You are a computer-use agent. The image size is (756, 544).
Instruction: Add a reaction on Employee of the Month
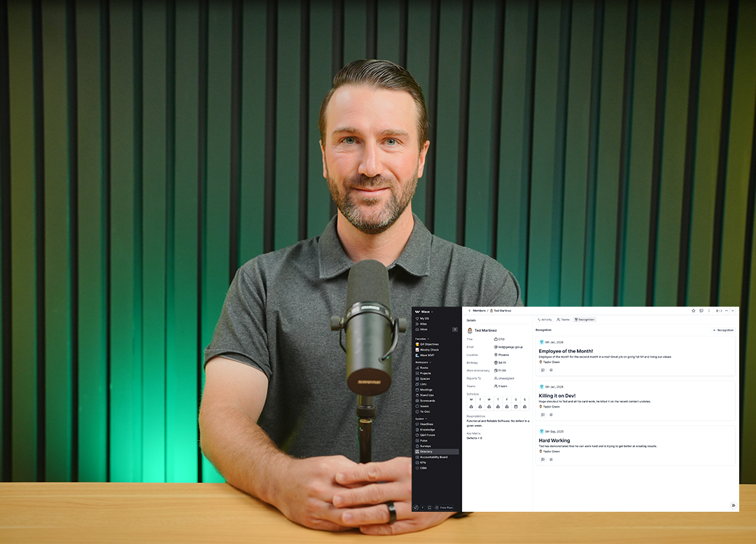click(x=551, y=370)
